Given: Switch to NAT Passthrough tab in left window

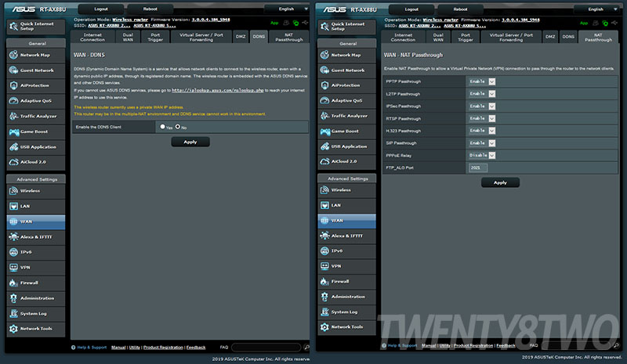Looking at the screenshot, I should pos(288,37).
